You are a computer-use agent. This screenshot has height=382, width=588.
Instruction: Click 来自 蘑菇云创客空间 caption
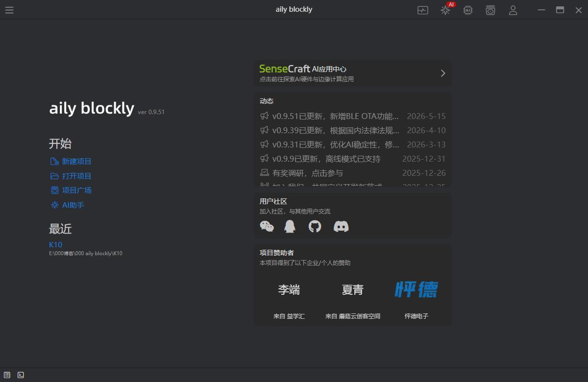click(x=353, y=316)
